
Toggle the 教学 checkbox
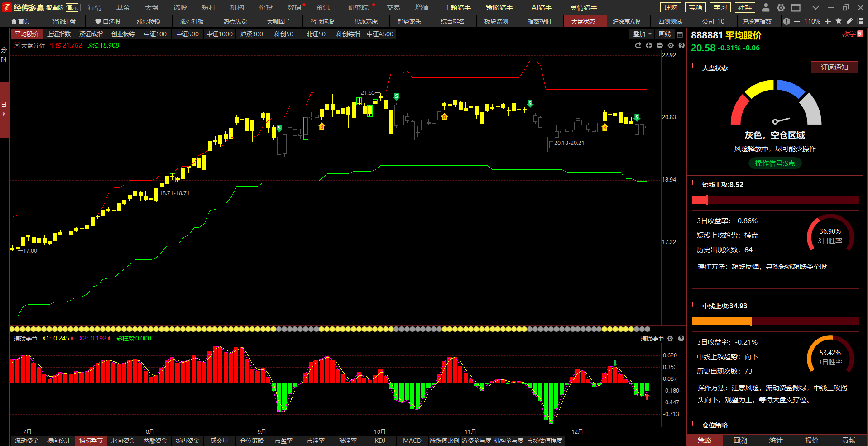tap(860, 34)
